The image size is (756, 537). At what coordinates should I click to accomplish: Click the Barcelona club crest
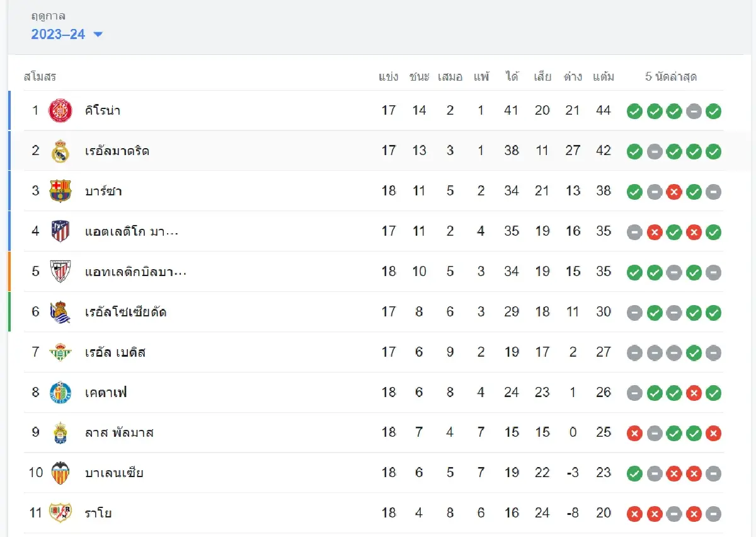coord(60,191)
